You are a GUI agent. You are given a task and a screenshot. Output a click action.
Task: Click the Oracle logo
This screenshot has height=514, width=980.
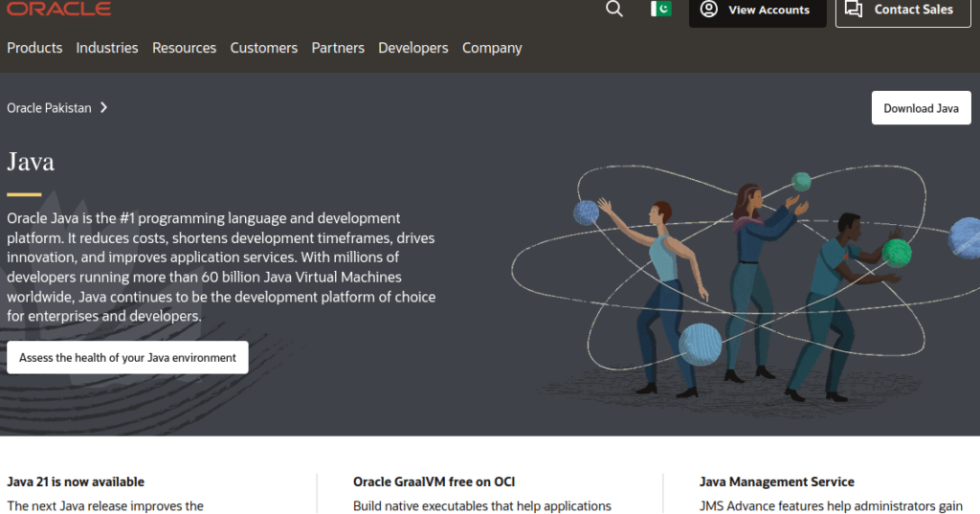tap(58, 9)
